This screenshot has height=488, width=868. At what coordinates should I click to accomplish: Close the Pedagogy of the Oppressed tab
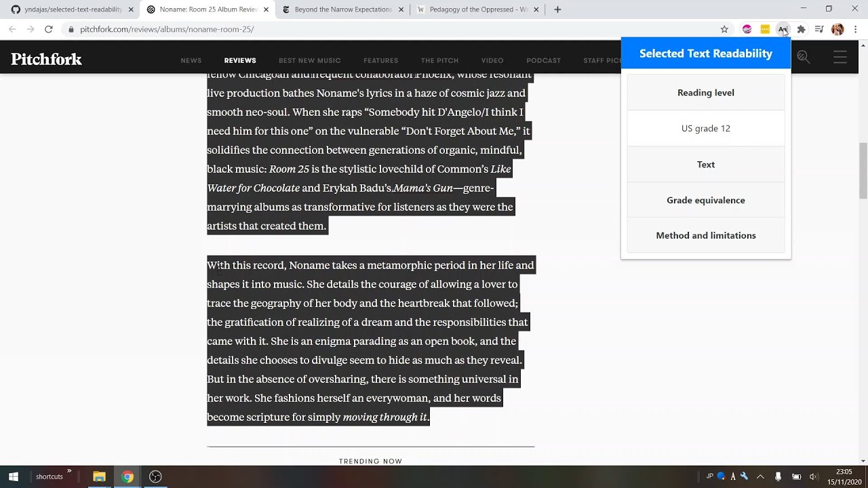[x=537, y=9]
